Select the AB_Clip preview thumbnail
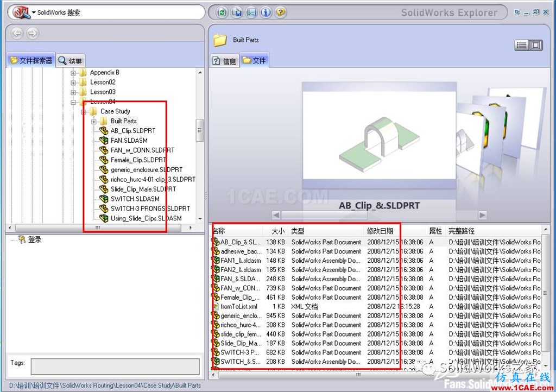 pyautogui.click(x=379, y=136)
